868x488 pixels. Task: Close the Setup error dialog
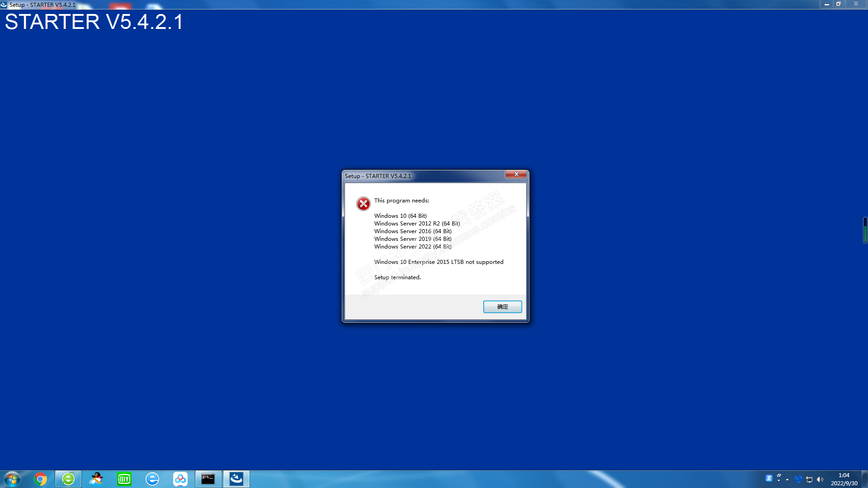516,174
